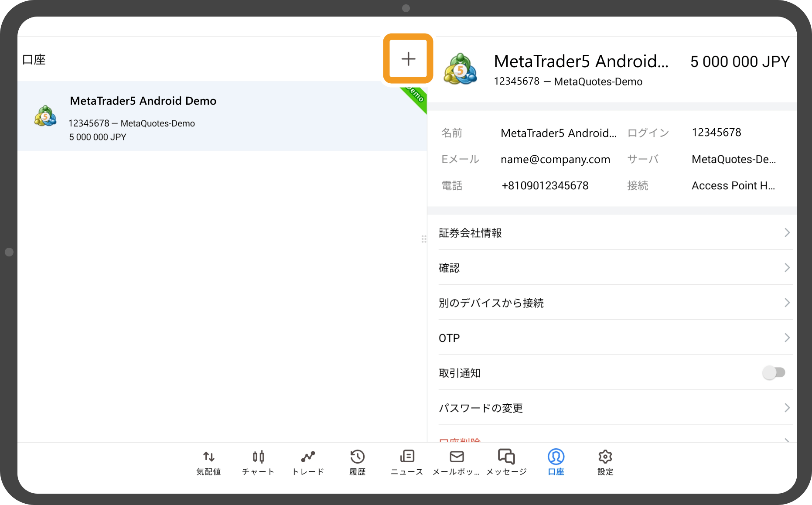Click the 口座 heading at top left

pyautogui.click(x=34, y=59)
